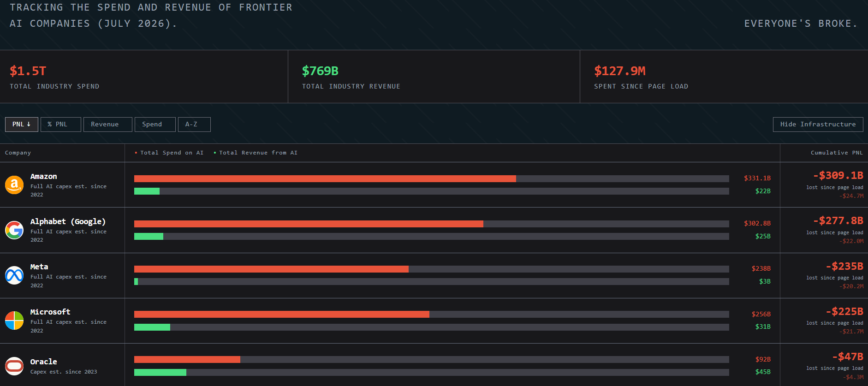Sort companies by Revenue
This screenshot has width=868, height=386.
click(108, 125)
